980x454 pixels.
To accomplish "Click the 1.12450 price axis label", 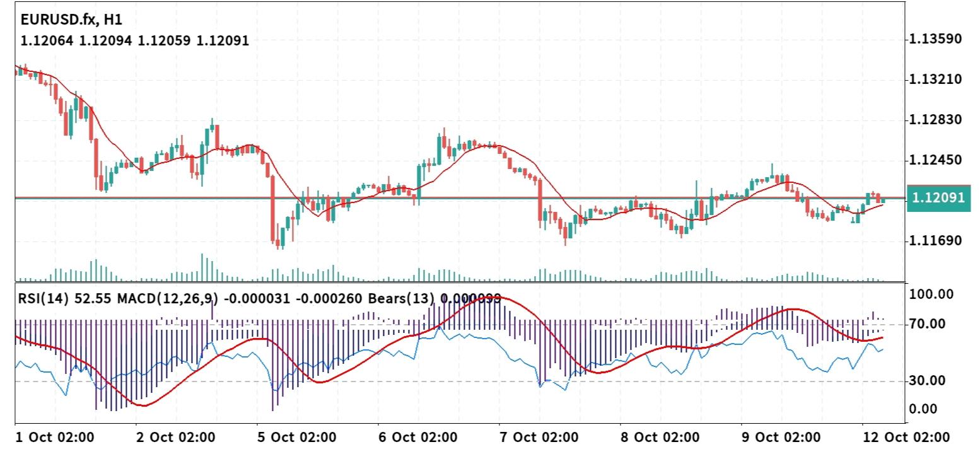I will click(935, 160).
